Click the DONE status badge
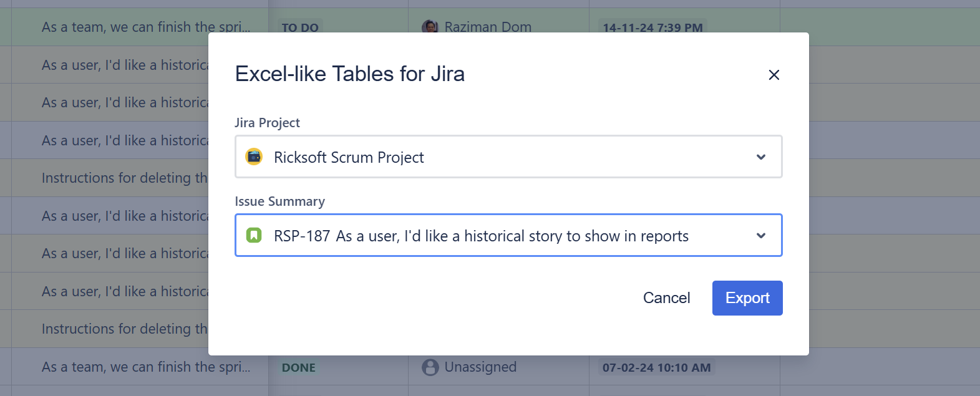This screenshot has width=980, height=396. (299, 367)
